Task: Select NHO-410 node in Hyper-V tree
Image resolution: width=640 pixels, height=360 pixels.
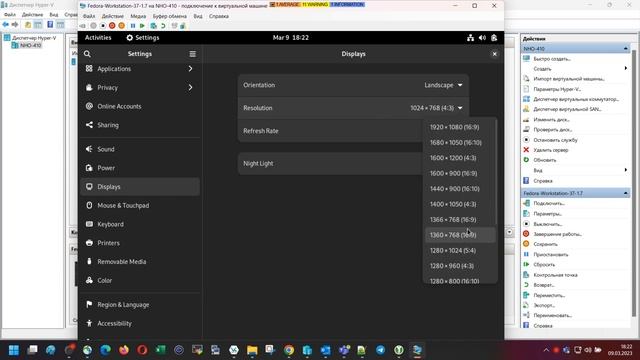Action: [31, 45]
